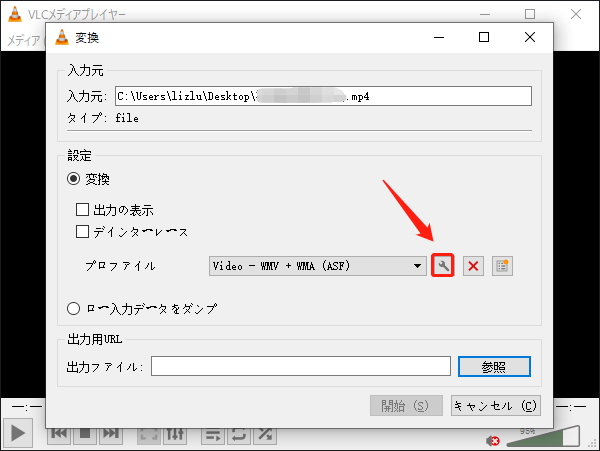Click the muted speaker icon in VLC
This screenshot has width=600, height=451.
(x=492, y=441)
